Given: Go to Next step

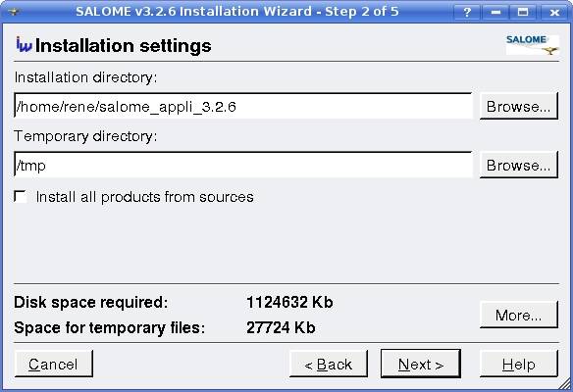Looking at the screenshot, I should click(x=421, y=364).
